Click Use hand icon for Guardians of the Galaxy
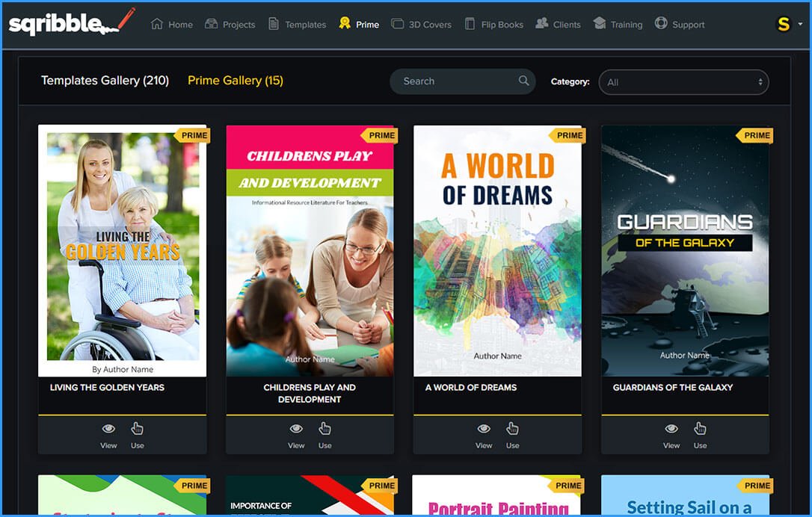This screenshot has width=812, height=517. click(700, 429)
